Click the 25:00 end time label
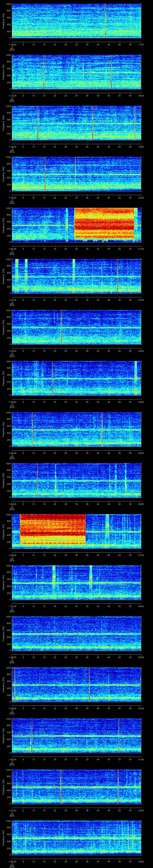 pyautogui.click(x=141, y=453)
